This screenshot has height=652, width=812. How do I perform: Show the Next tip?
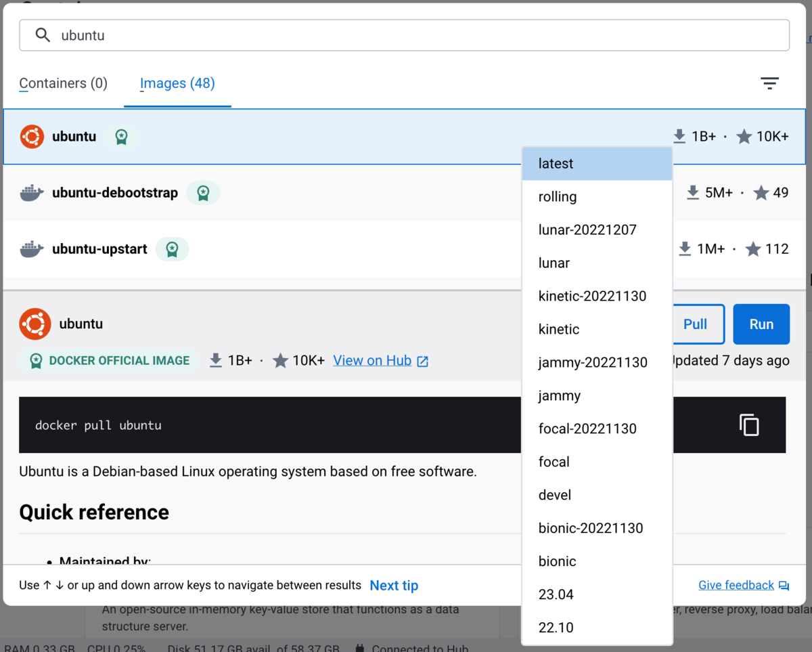pos(394,586)
